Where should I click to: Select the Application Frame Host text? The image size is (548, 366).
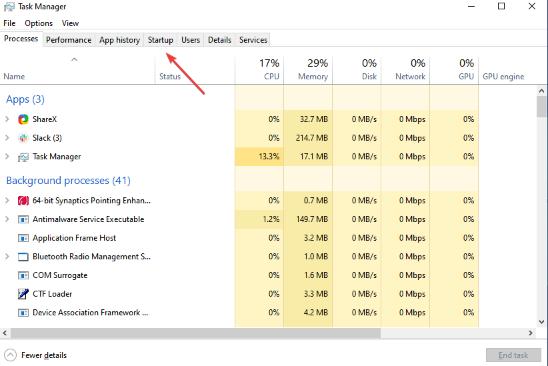pyautogui.click(x=74, y=238)
